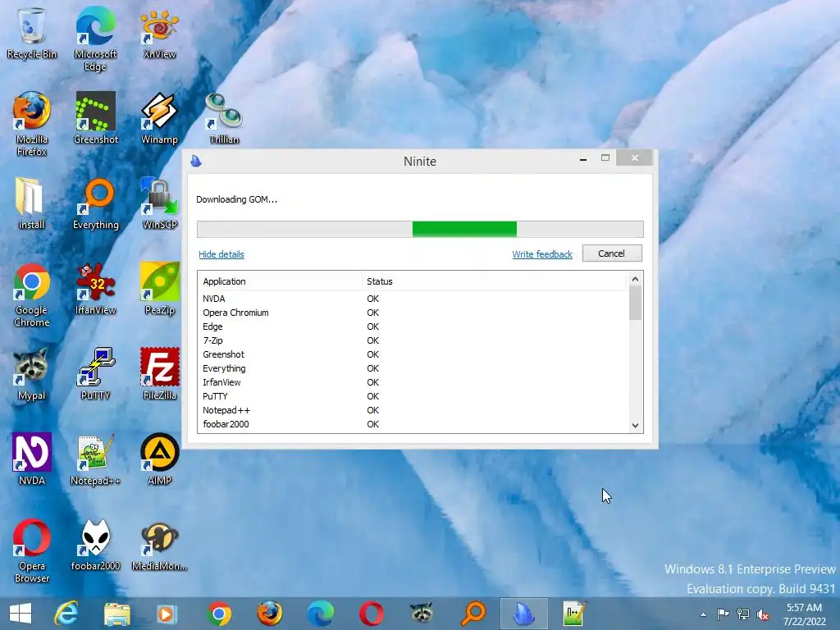The image size is (840, 630).
Task: Click the list scrollbar down arrow
Action: click(x=636, y=426)
